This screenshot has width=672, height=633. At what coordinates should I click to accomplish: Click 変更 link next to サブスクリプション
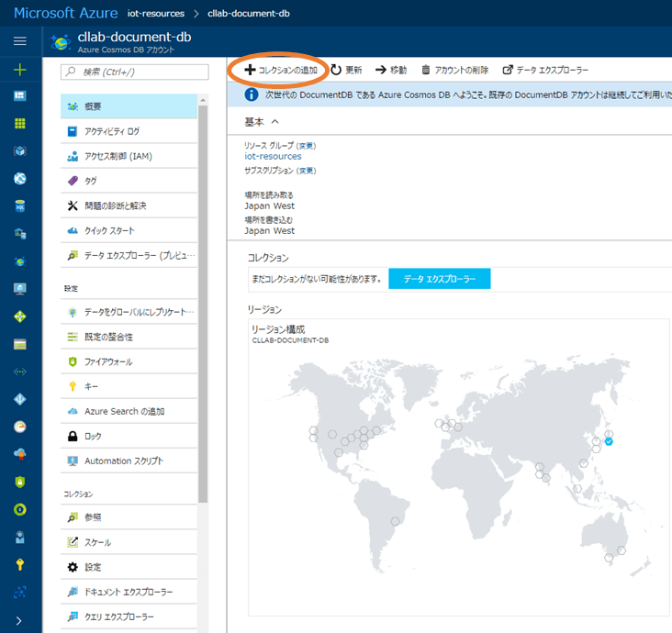(307, 171)
